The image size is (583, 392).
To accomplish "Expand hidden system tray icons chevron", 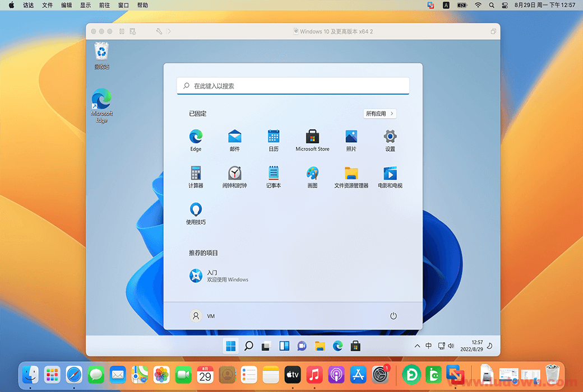I will [417, 346].
